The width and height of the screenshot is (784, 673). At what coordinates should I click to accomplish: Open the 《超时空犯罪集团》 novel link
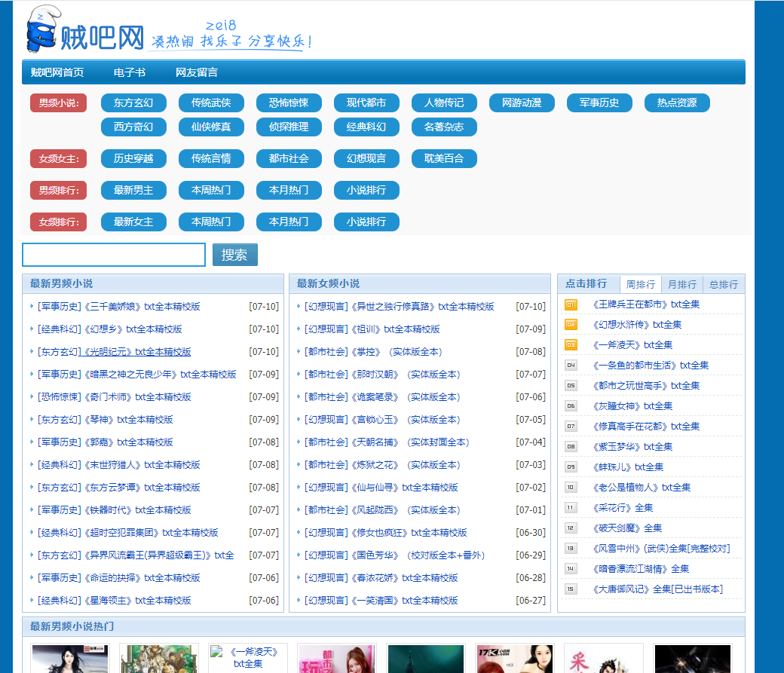coord(151,533)
